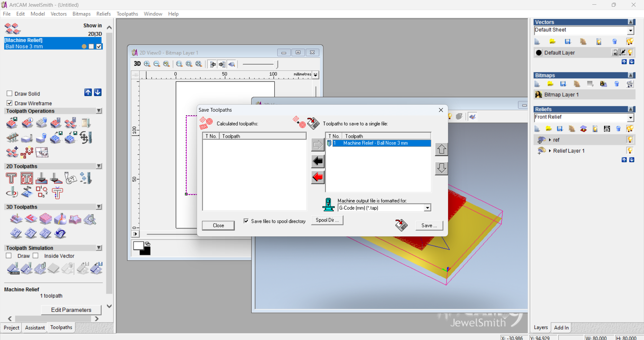Click move layer down arrow in Reliefs panel
Image resolution: width=644 pixels, height=340 pixels.
[632, 160]
